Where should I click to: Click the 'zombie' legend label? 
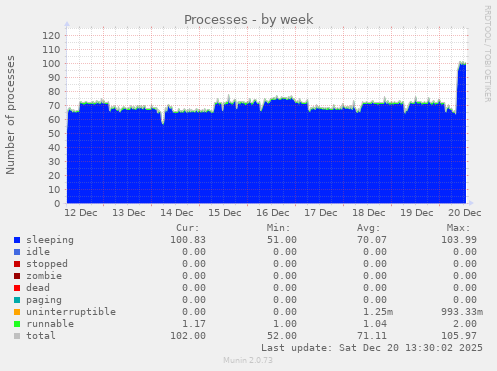[44, 276]
